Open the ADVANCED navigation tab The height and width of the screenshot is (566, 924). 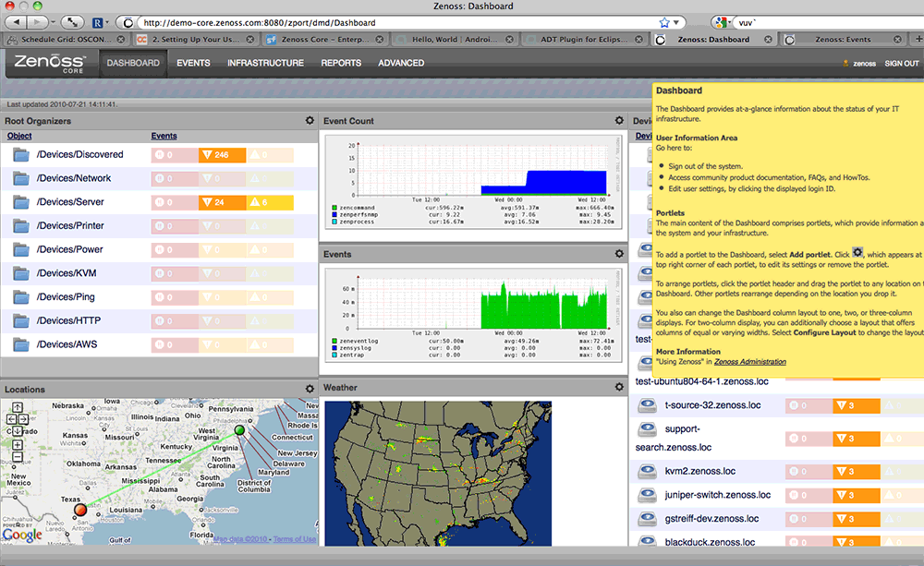tap(401, 63)
